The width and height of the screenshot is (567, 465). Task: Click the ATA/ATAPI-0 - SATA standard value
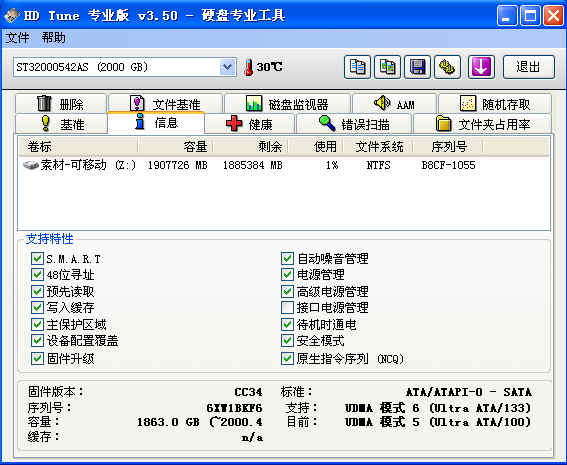tap(469, 392)
